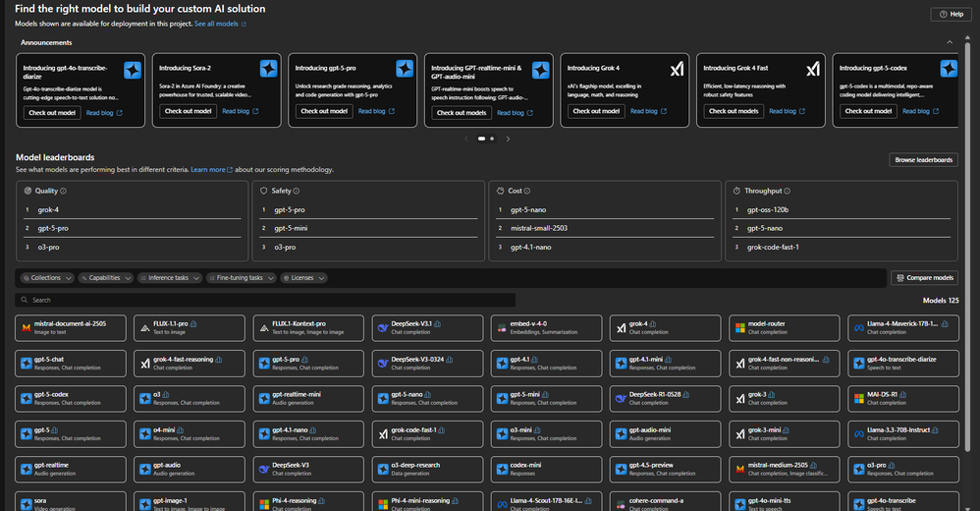
Task: Click the Quality info icon
Action: click(x=63, y=191)
